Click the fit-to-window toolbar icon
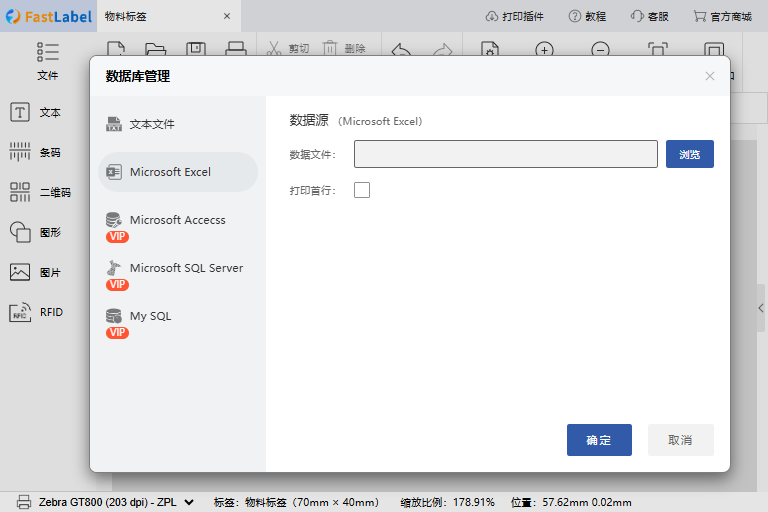Screen dimensions: 768x512 (x=658, y=49)
